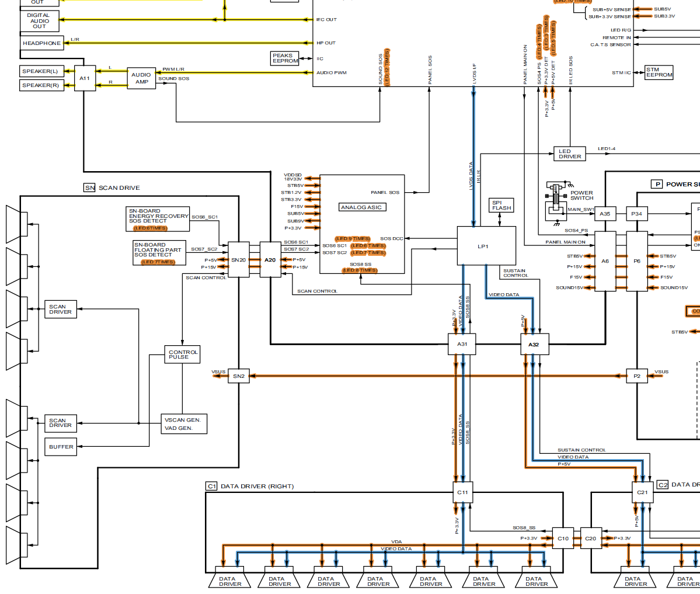Viewport: 700px width, 594px height.
Task: Select the SN-BOARD ENERGY RECOVERY SOS DETECT box
Action: tap(158, 218)
